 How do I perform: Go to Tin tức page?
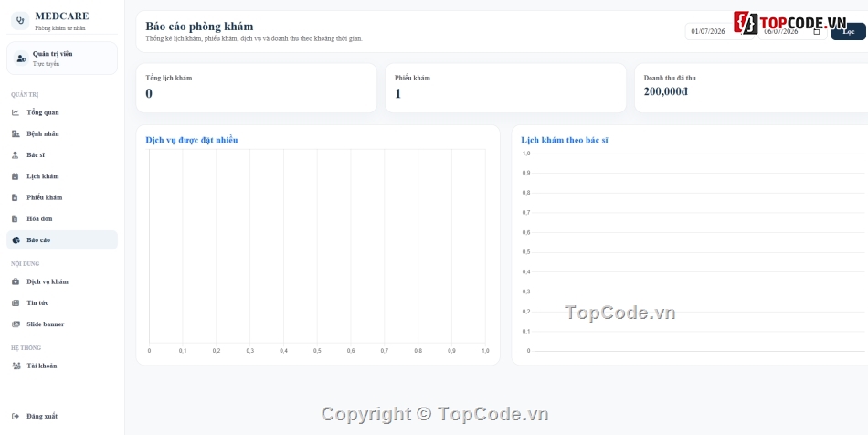[x=62, y=303]
